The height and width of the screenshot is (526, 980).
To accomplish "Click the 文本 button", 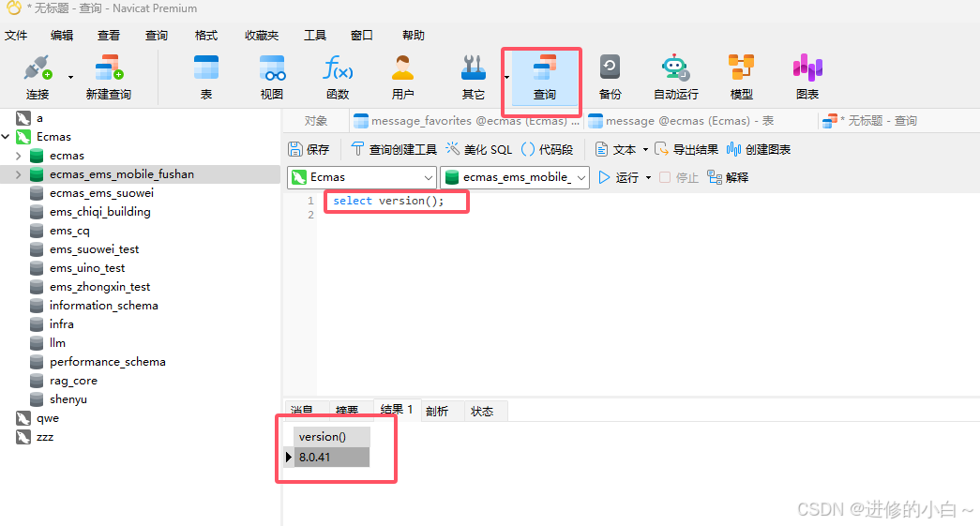I will (616, 149).
